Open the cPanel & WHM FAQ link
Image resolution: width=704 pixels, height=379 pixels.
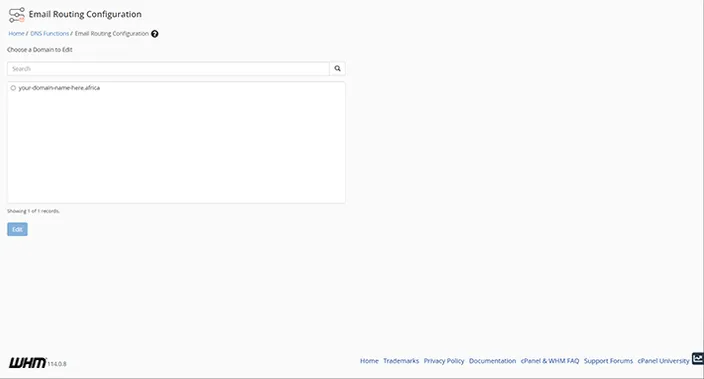(550, 361)
